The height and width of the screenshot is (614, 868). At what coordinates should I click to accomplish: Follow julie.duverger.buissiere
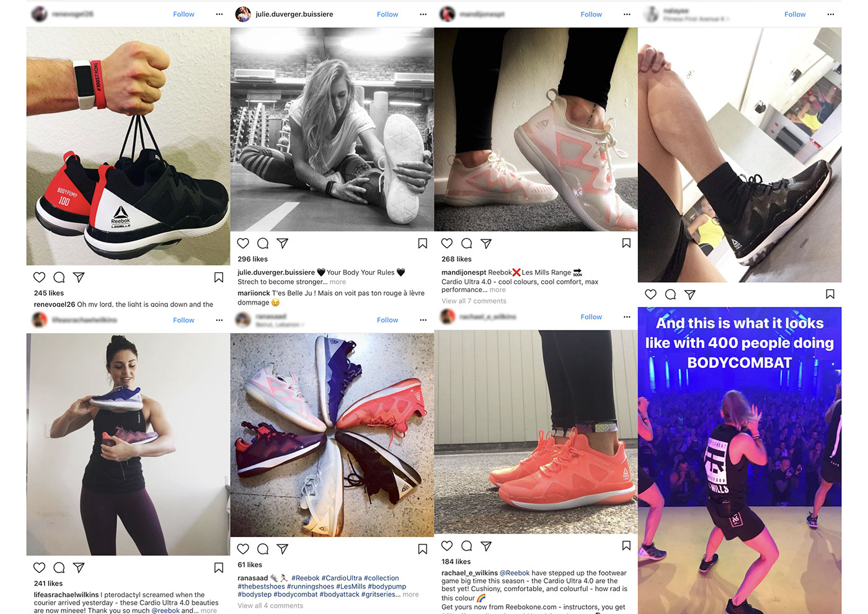[x=387, y=14]
